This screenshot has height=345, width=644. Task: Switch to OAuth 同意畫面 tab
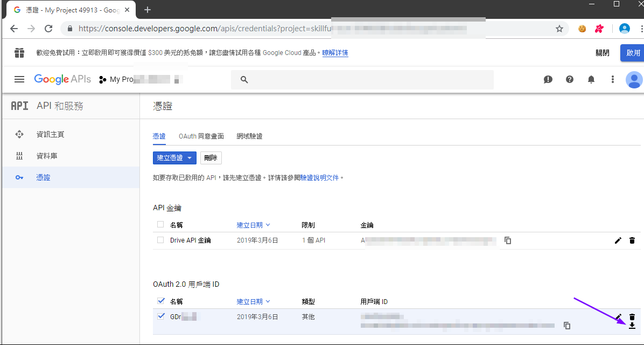click(x=201, y=136)
